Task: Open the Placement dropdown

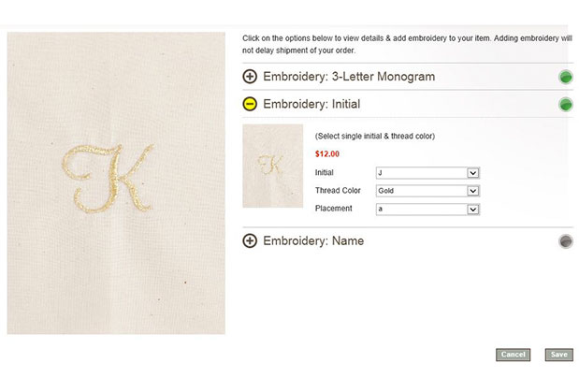Action: (427, 209)
